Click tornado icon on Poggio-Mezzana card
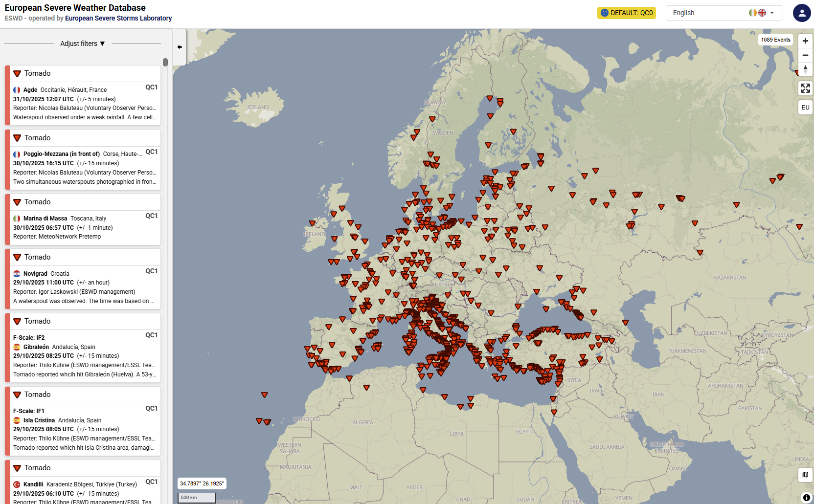This screenshot has width=814, height=504. (x=17, y=138)
